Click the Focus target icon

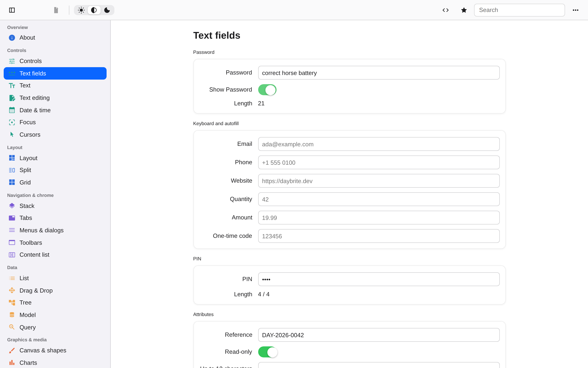(12, 122)
